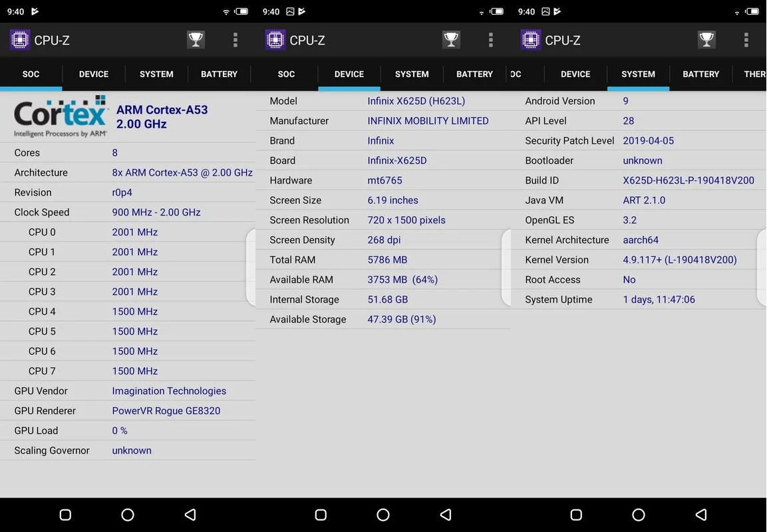The width and height of the screenshot is (767, 532).
Task: Switch to DEVICE tab in the right screen
Action: [575, 74]
